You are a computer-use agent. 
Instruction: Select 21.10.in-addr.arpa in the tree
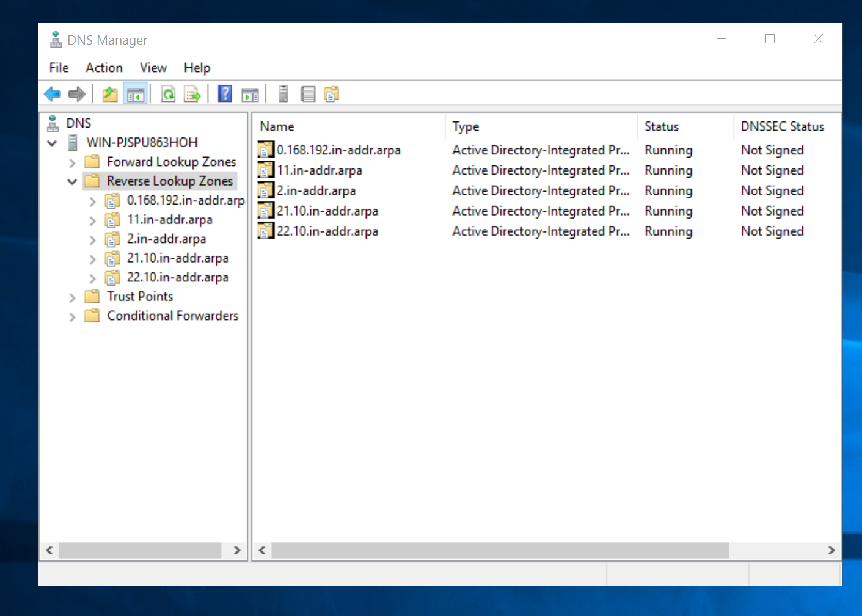178,258
